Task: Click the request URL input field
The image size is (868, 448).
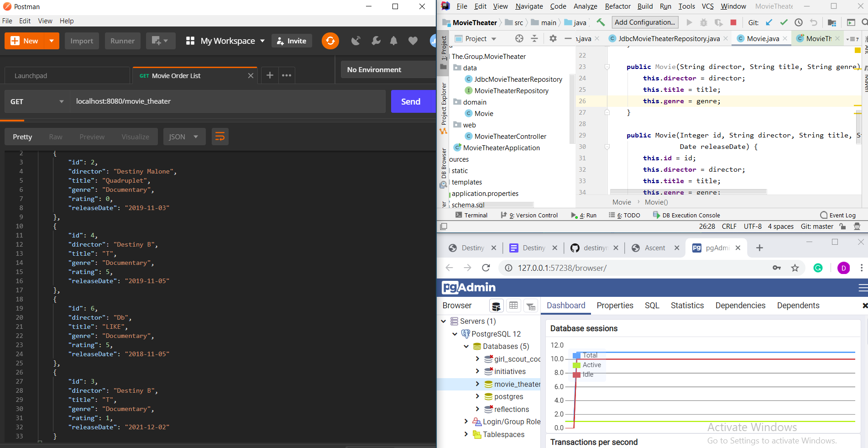Action: click(228, 101)
